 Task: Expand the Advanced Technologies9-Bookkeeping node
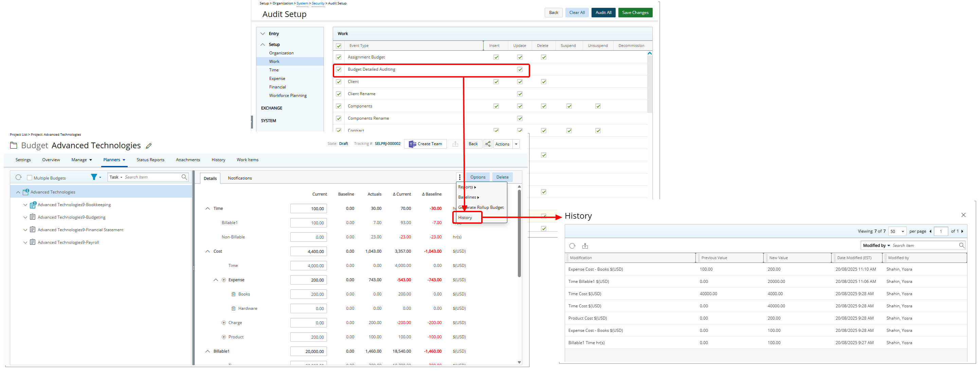[25, 205]
